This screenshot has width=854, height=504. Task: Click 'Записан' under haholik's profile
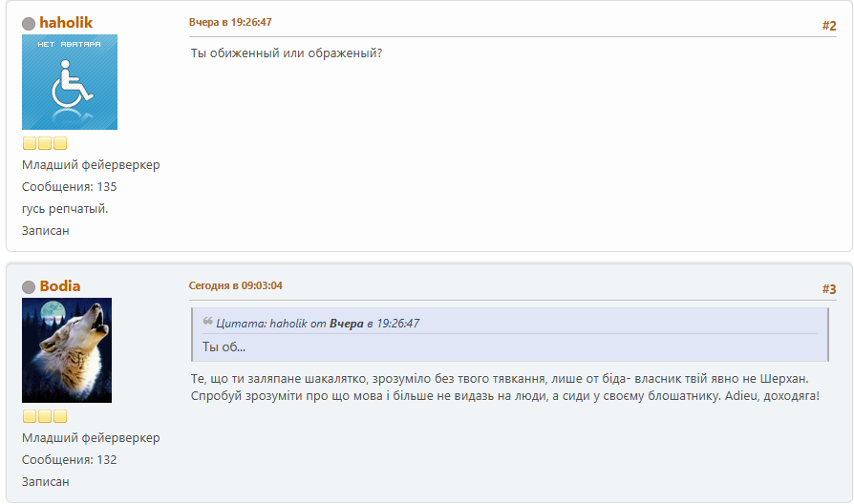point(45,231)
